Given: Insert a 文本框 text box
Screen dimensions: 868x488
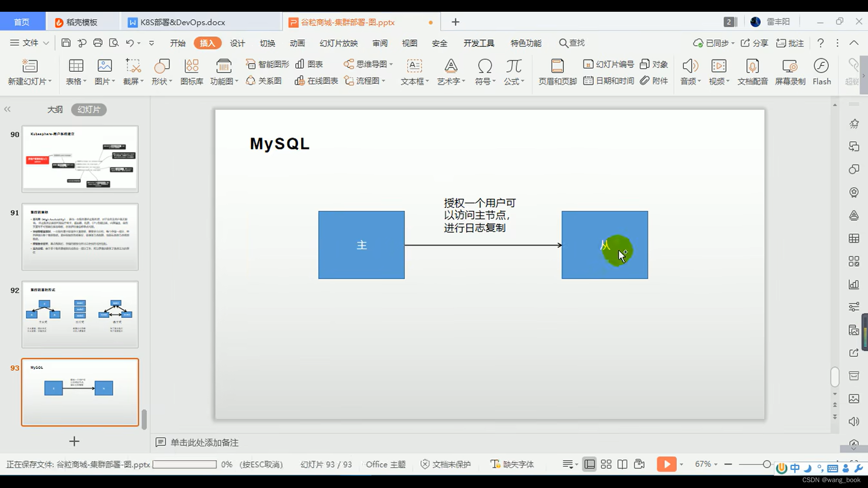Looking at the screenshot, I should 414,72.
